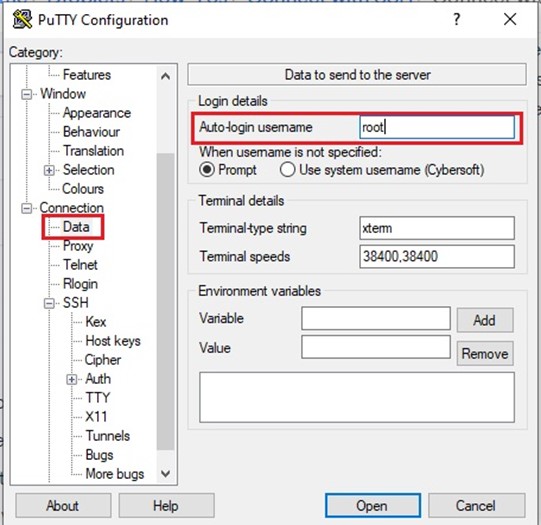541x525 pixels.
Task: Click the Remove environment variable button
Action: pos(485,354)
